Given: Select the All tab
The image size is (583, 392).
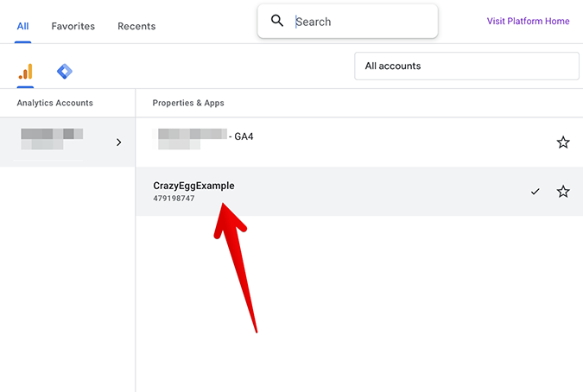Looking at the screenshot, I should [x=22, y=26].
